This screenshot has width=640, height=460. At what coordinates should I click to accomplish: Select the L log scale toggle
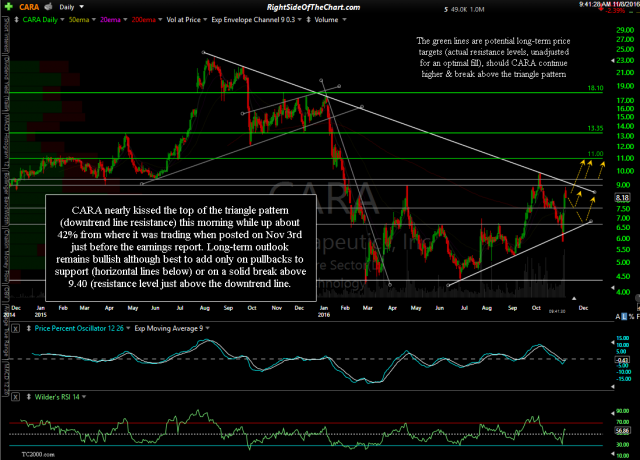tap(624, 317)
